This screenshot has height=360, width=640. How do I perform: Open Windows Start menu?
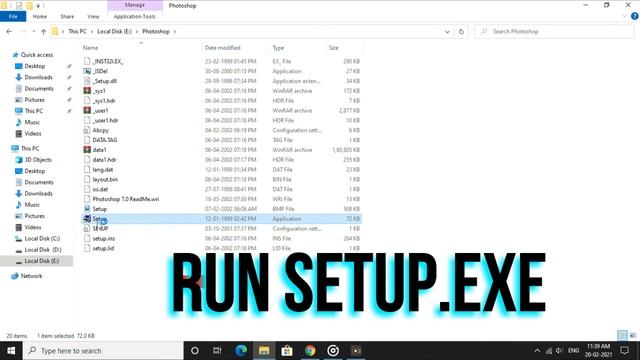(x=11, y=351)
